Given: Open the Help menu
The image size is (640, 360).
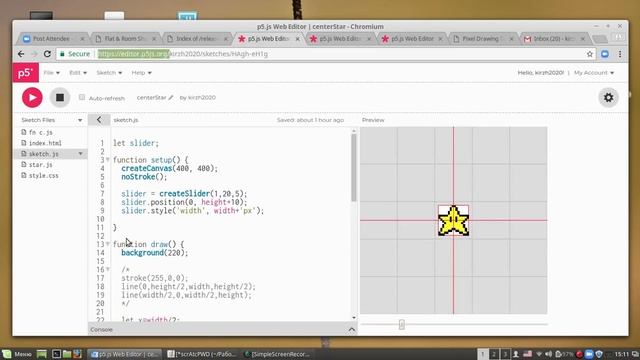Looking at the screenshot, I should (142, 73).
